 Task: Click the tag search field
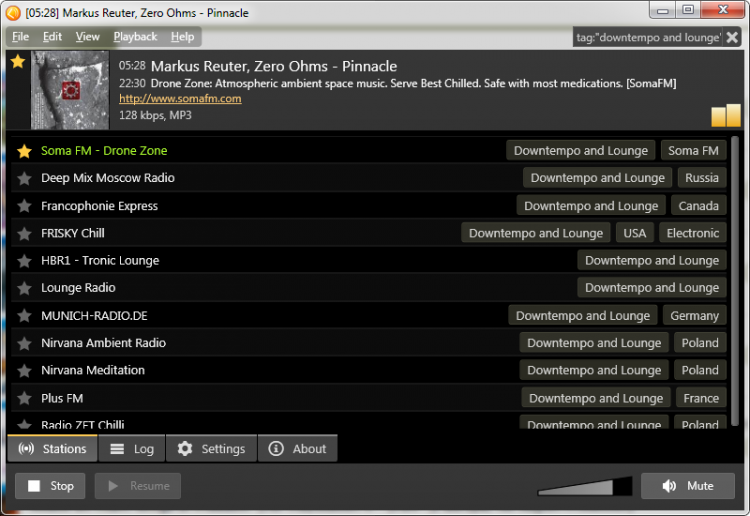coord(648,37)
